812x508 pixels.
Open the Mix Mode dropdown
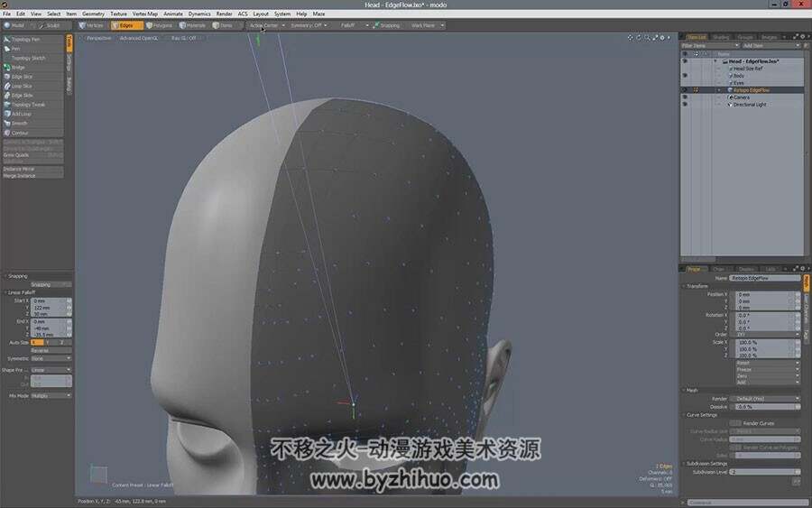[51, 395]
